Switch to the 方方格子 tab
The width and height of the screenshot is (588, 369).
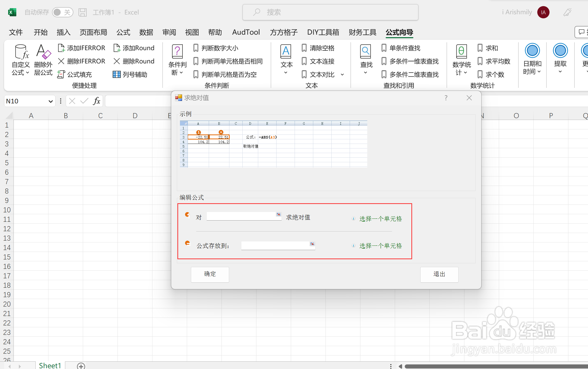pos(284,32)
